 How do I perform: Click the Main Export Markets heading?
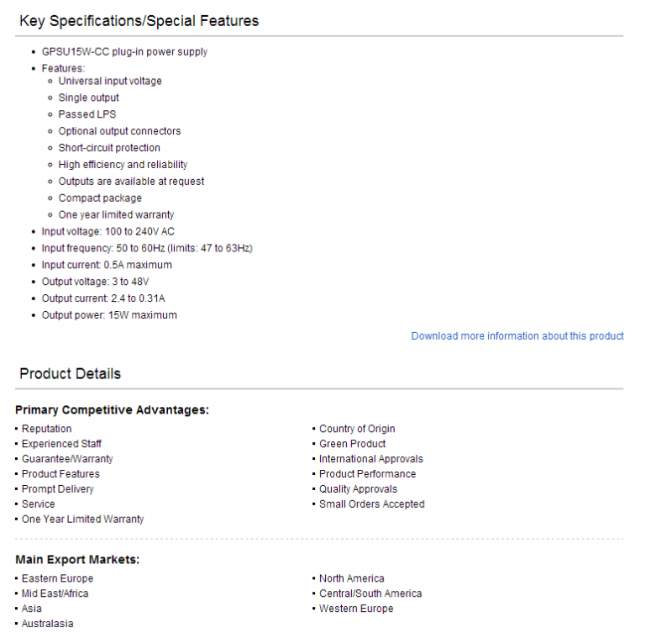coord(77,560)
